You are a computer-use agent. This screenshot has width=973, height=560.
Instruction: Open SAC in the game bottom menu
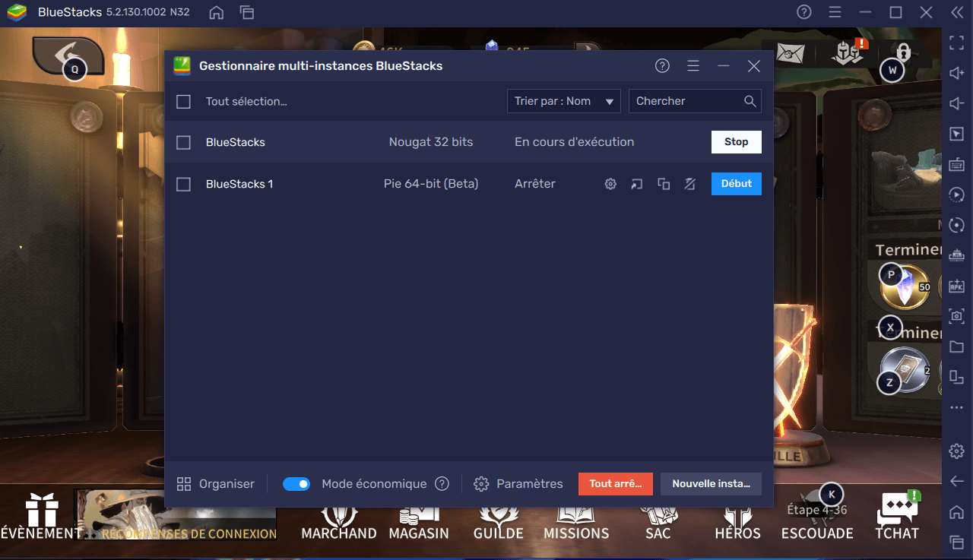click(x=658, y=522)
